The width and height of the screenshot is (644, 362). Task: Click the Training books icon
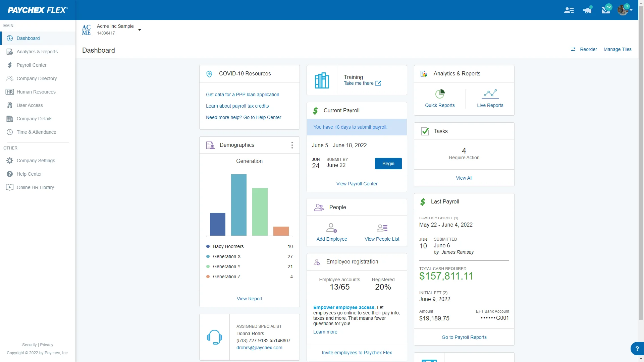coord(322,80)
